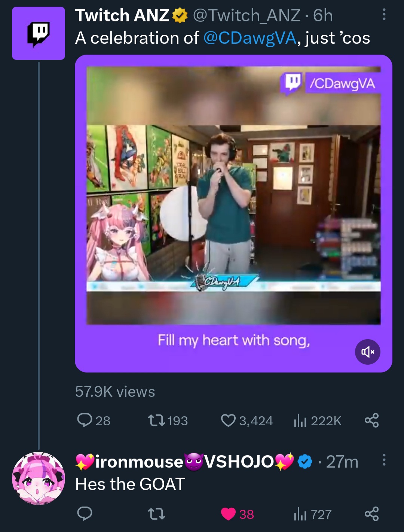View analytics for Twitch ANZ tweet

(x=300, y=420)
